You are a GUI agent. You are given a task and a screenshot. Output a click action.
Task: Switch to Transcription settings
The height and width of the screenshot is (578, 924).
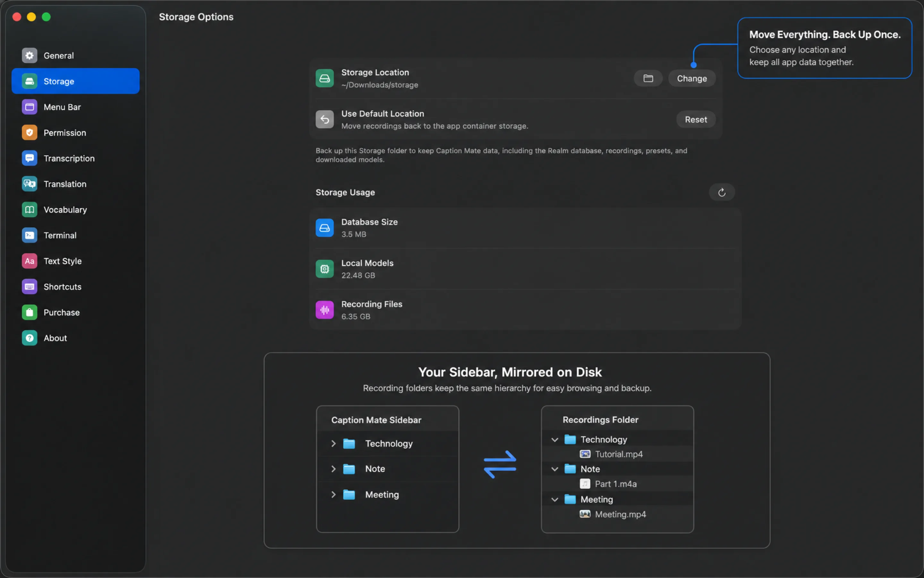76,158
